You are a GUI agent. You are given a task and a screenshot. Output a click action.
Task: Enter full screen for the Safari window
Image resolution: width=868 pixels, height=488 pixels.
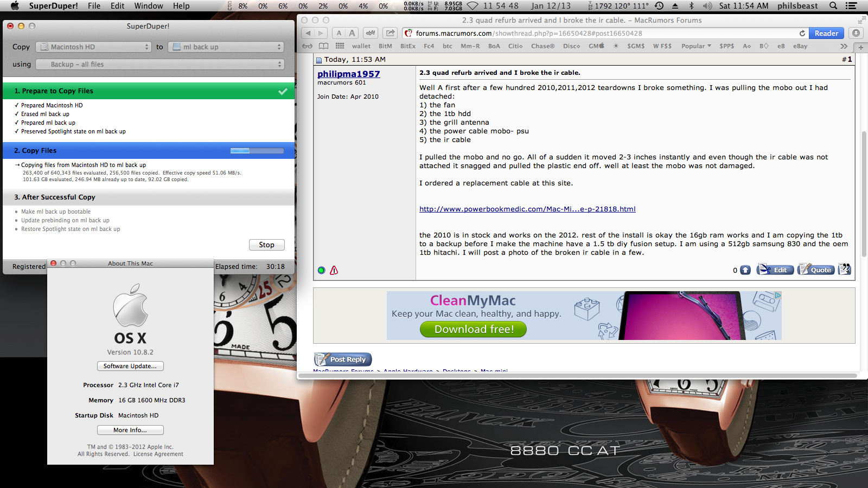tap(861, 20)
